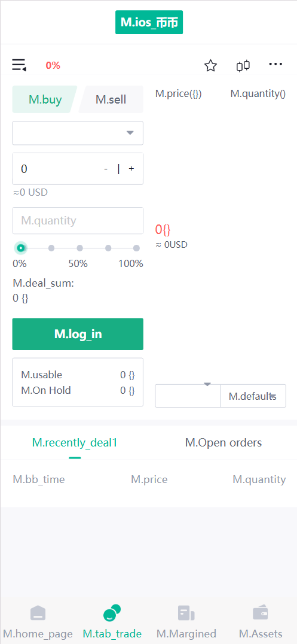Click the plus price stepper
Screen dimensions: 297x644
131,169
